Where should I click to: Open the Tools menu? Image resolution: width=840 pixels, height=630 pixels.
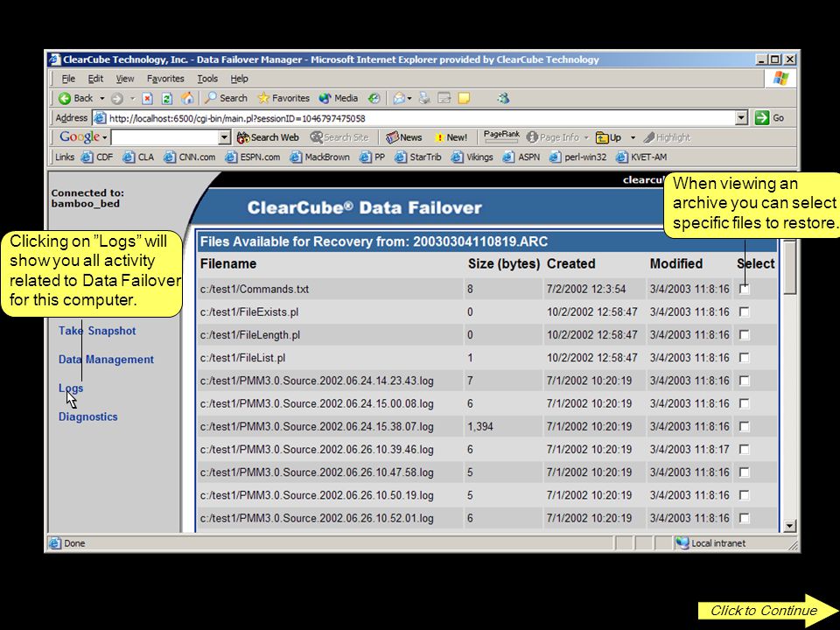click(207, 79)
